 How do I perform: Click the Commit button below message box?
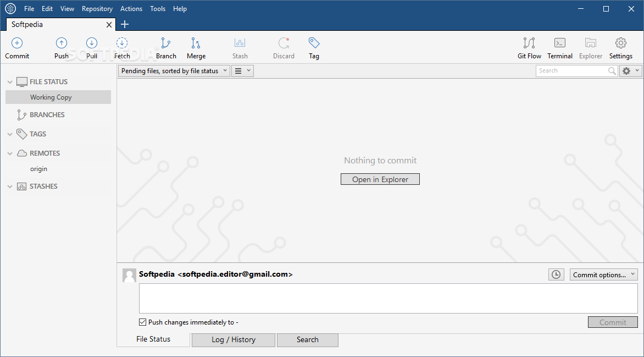(613, 322)
